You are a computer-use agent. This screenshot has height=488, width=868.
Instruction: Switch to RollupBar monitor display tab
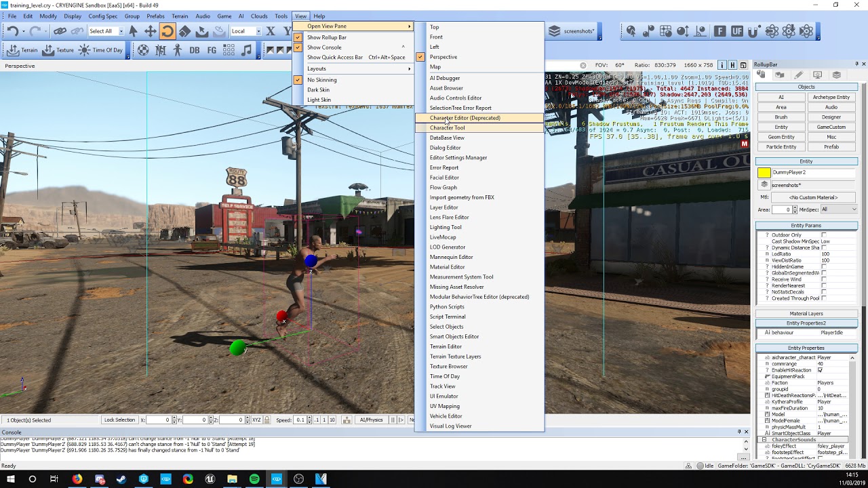(818, 75)
